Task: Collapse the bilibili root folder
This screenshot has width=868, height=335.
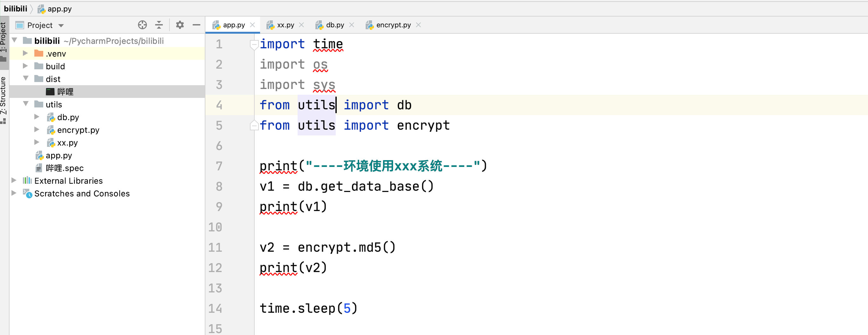Action: point(15,40)
